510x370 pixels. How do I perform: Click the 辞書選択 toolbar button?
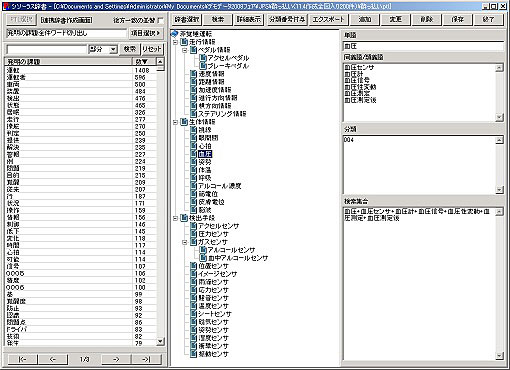point(187,19)
